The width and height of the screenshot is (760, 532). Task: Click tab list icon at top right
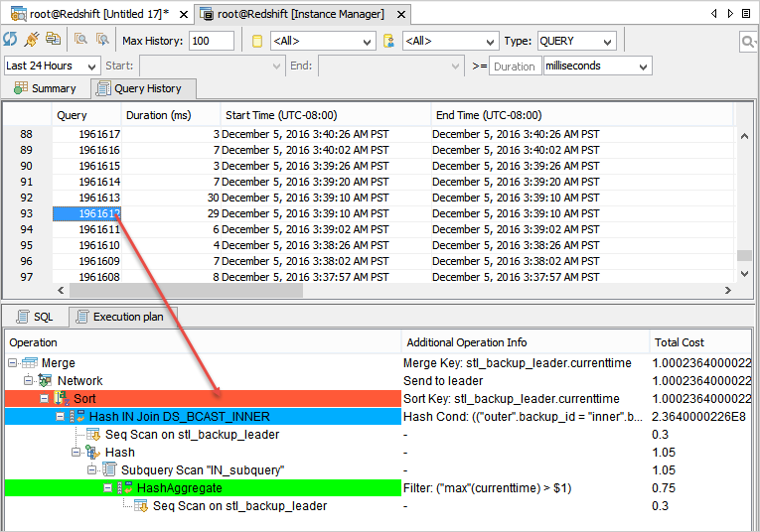(746, 14)
